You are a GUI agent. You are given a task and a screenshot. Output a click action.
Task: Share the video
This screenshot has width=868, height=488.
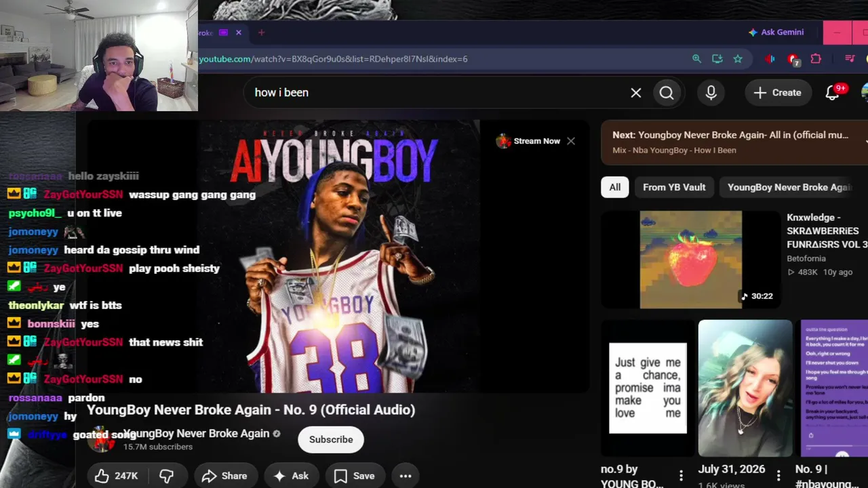226,476
